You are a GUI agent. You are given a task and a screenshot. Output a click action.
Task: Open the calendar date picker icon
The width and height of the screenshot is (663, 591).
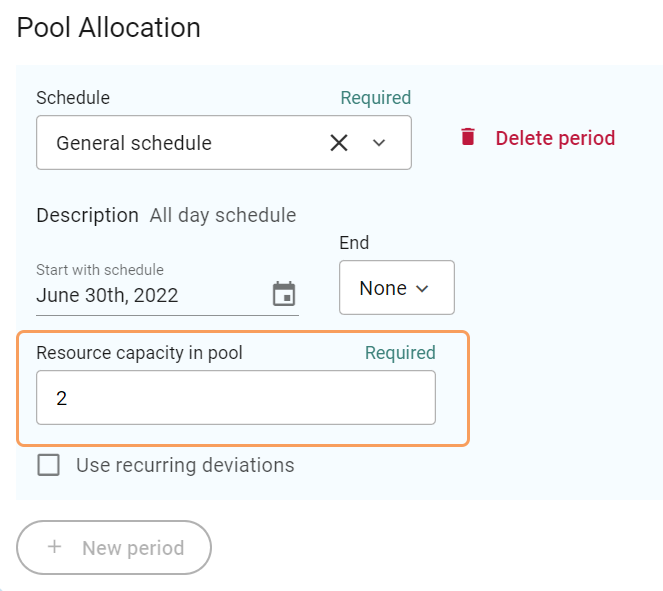click(x=284, y=294)
